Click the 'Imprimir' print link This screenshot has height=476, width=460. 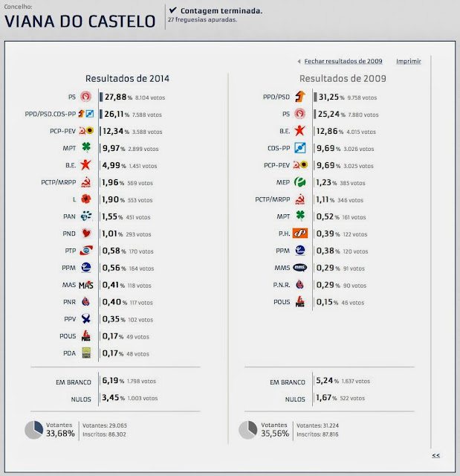point(408,62)
